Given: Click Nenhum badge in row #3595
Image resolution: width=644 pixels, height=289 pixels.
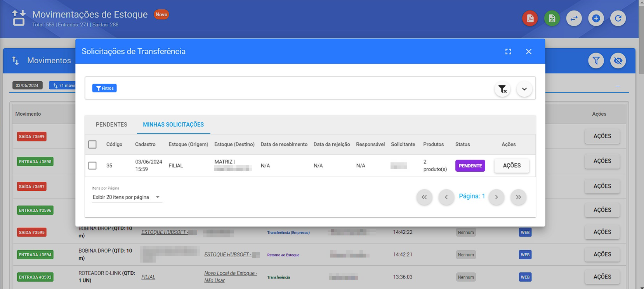Looking at the screenshot, I should click(x=466, y=233).
